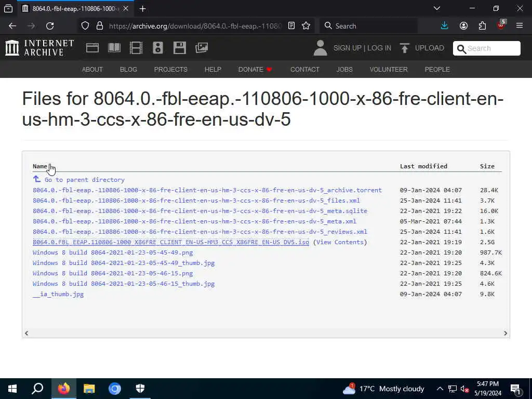Sort by Size column header
The height and width of the screenshot is (399, 532).
pos(487,166)
